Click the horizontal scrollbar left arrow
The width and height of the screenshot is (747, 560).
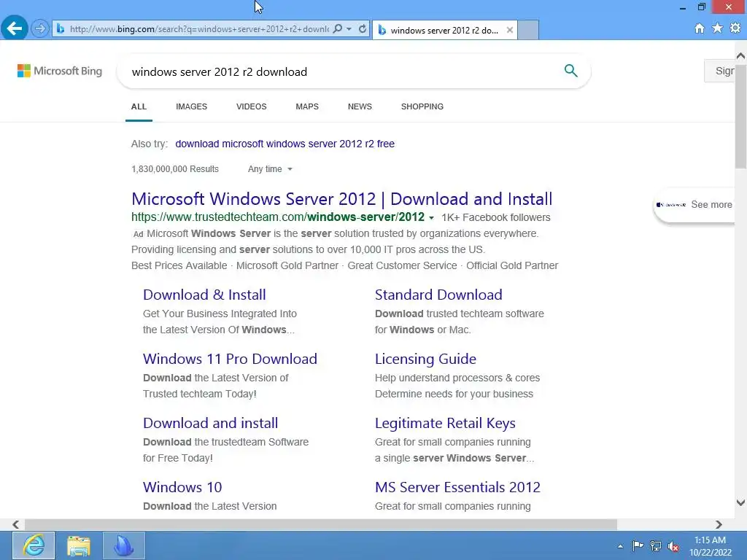pyautogui.click(x=16, y=524)
